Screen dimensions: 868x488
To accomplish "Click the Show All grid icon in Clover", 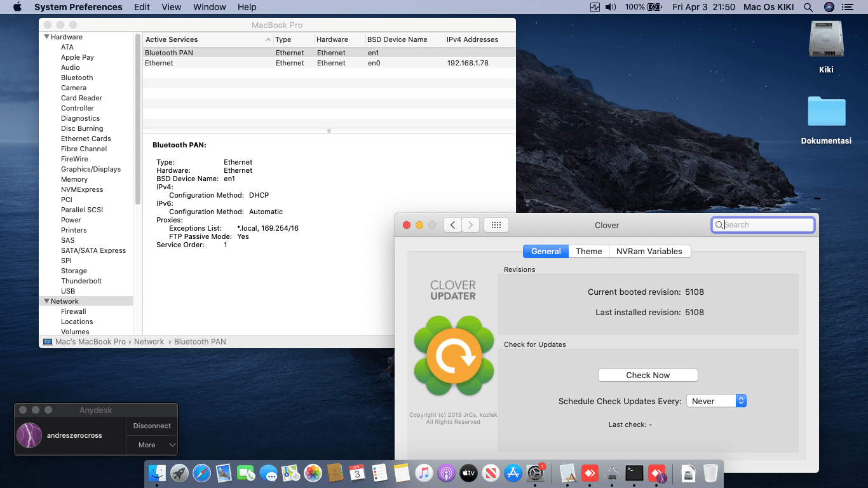I will coord(496,225).
